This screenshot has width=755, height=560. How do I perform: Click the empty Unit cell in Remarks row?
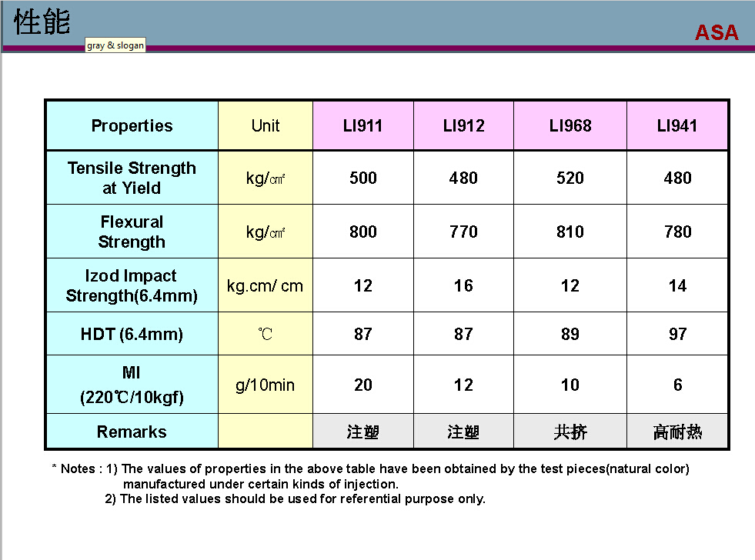tap(266, 432)
